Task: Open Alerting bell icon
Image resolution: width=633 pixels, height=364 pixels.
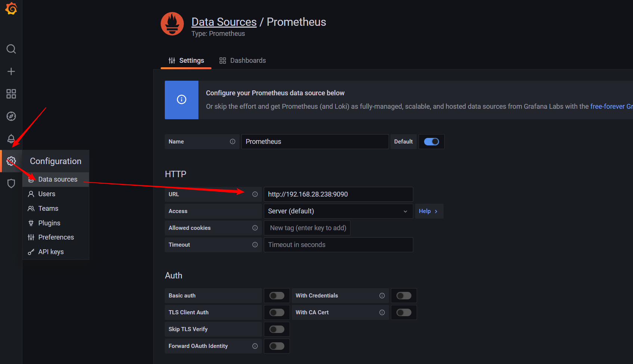Action: (x=11, y=139)
